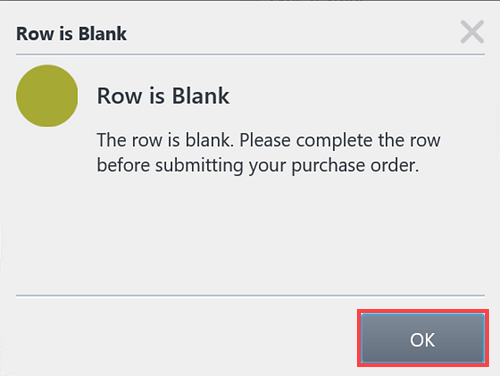Confirm the warning with the OK button
Screen dimensions: 500x376
(423, 338)
